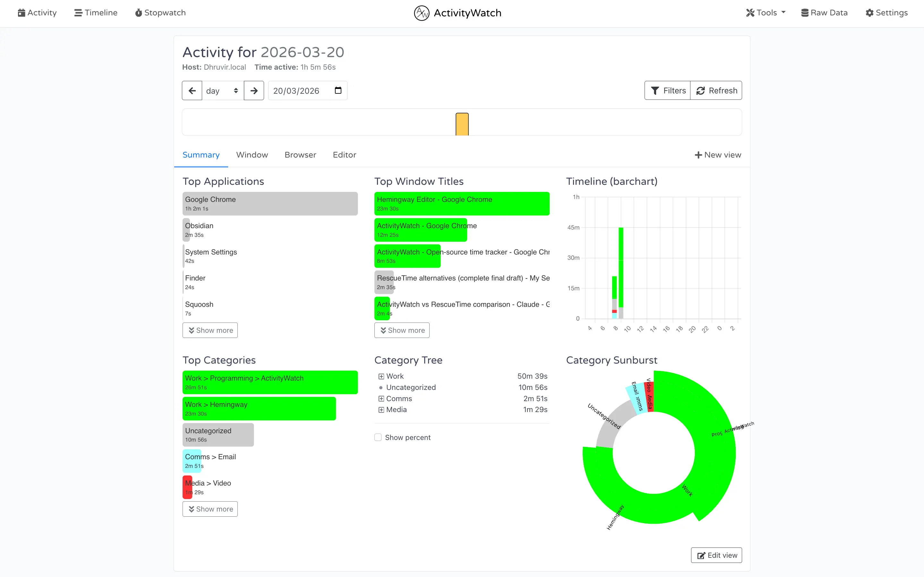Switch to the Browser tab

click(x=300, y=155)
